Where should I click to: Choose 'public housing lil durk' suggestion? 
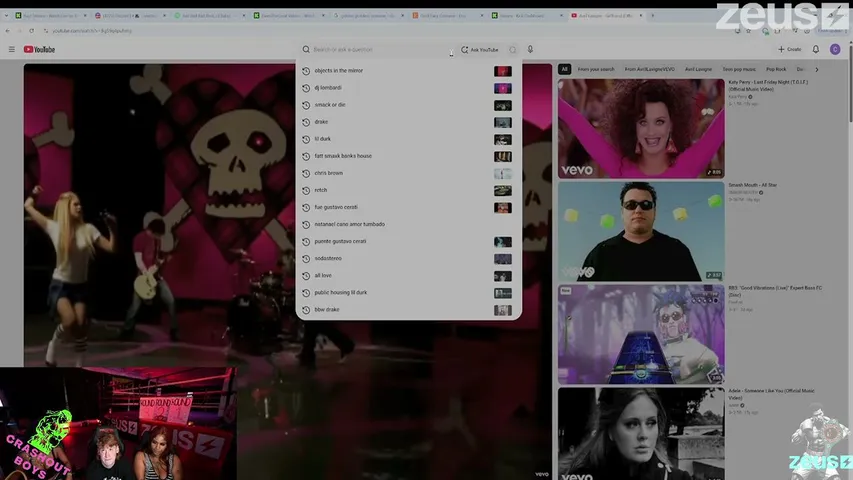(408, 293)
